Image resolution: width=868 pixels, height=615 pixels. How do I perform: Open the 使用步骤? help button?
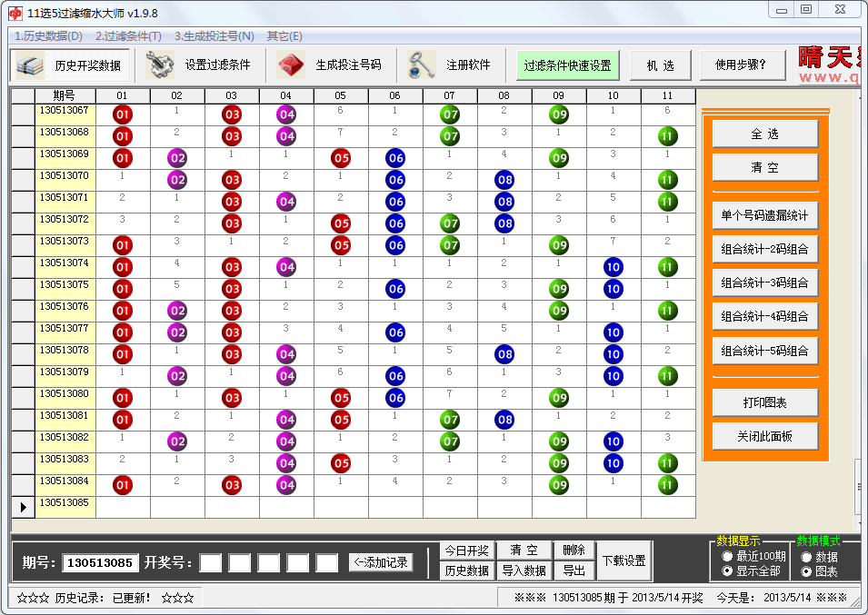click(743, 65)
